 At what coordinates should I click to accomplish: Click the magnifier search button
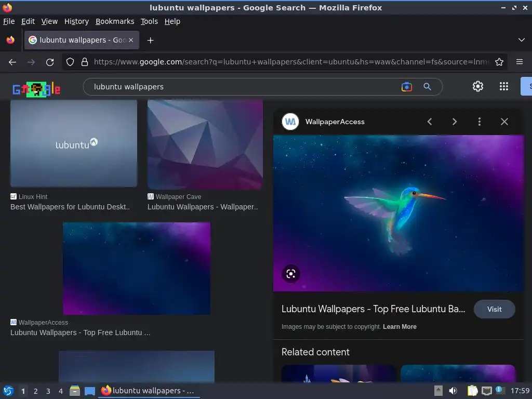pos(428,87)
